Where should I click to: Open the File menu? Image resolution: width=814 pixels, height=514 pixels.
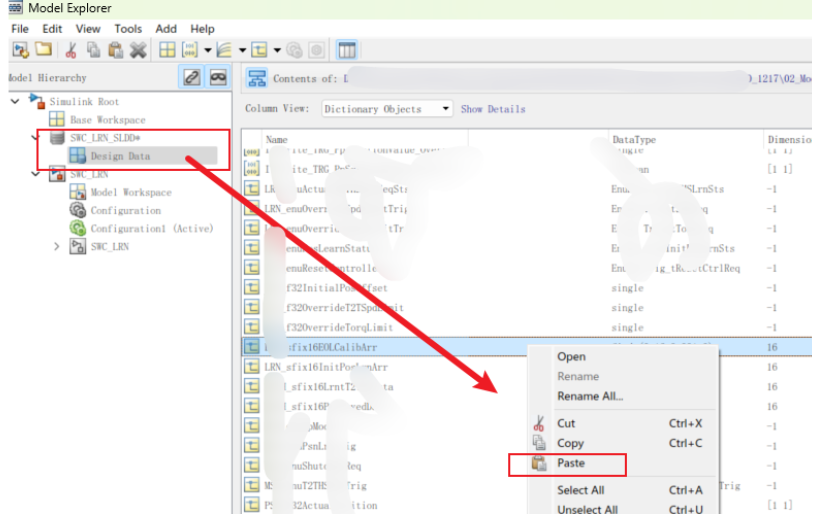20,29
